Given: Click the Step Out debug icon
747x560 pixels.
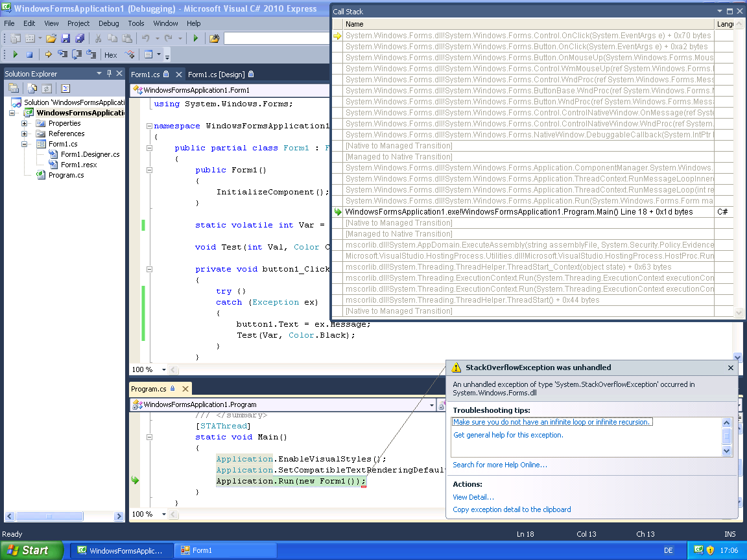Looking at the screenshot, I should coord(91,54).
